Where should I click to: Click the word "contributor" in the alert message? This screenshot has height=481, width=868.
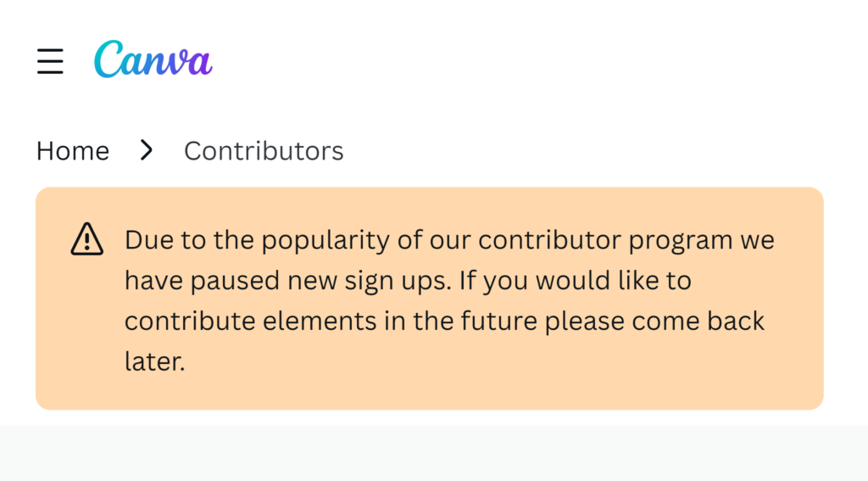[549, 240]
